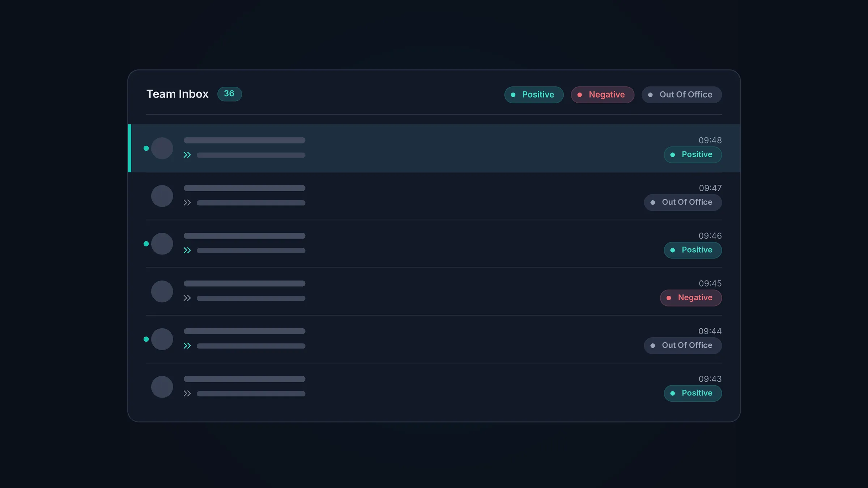Filter inbox by Negative tag
The image size is (868, 488).
[x=603, y=95]
